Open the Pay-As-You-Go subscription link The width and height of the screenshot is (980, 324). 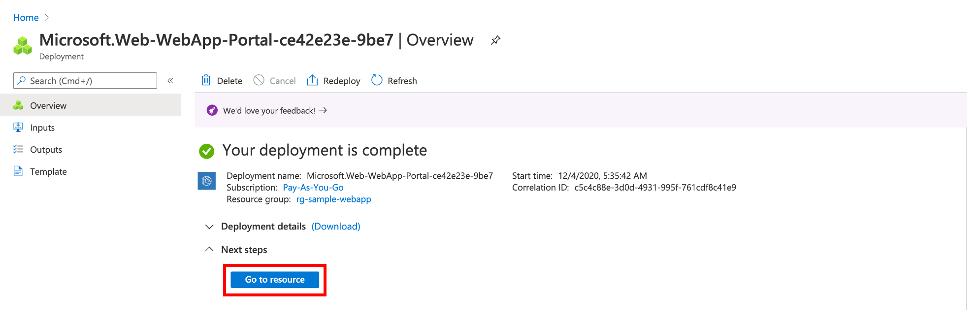(313, 188)
